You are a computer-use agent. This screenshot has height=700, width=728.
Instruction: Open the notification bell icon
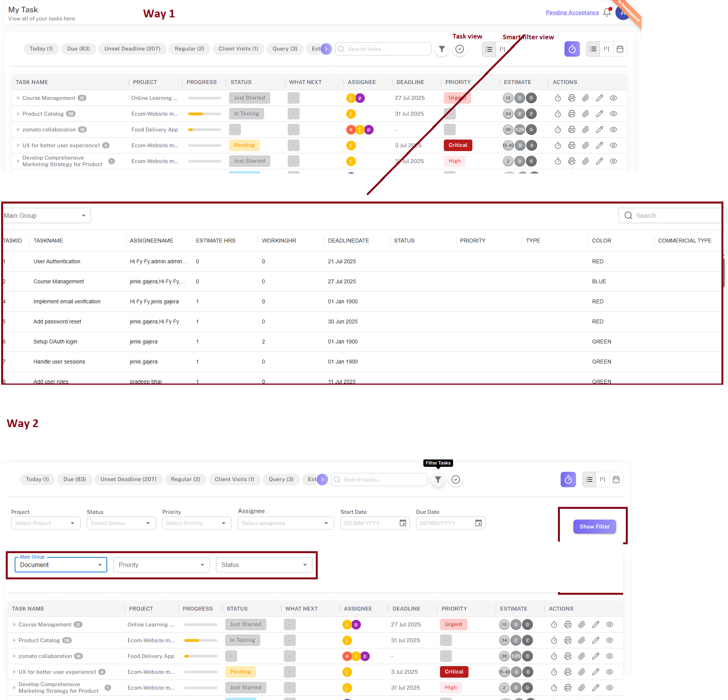[607, 12]
